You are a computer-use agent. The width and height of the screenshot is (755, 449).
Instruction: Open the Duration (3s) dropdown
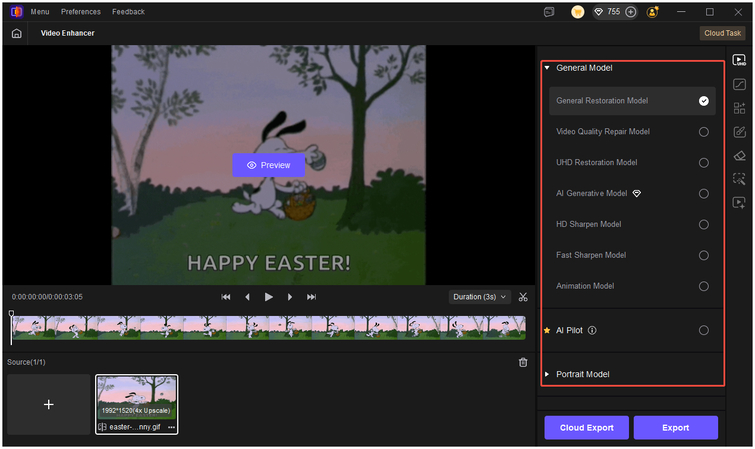[x=479, y=297]
